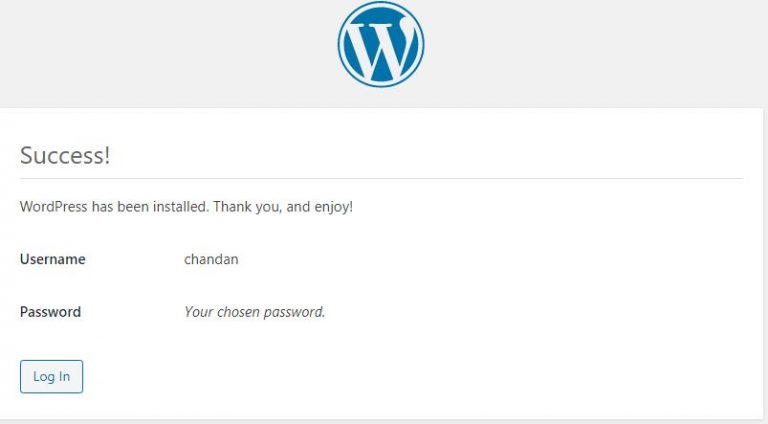Click the italic "Your chosen password." text
This screenshot has height=424, width=768.
click(255, 312)
